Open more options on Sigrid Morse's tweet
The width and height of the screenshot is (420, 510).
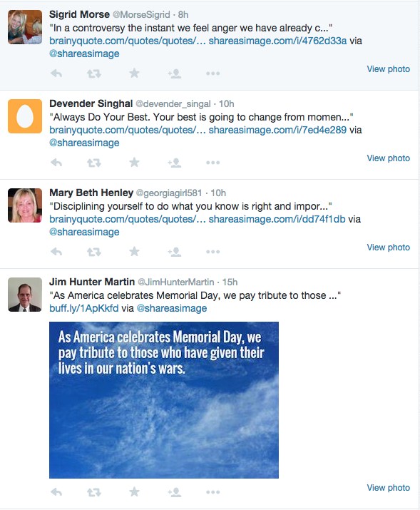(213, 73)
